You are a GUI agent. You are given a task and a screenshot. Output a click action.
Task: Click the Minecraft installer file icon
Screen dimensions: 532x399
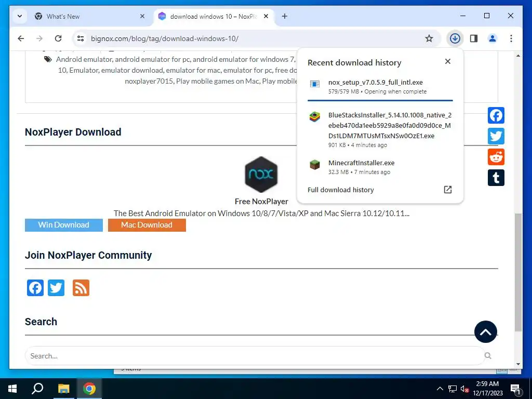[314, 165]
